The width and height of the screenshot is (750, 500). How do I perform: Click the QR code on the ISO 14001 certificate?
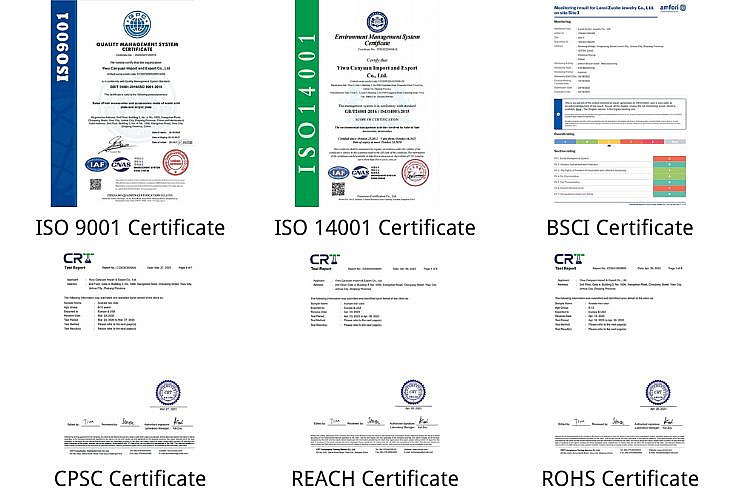pyautogui.click(x=338, y=190)
